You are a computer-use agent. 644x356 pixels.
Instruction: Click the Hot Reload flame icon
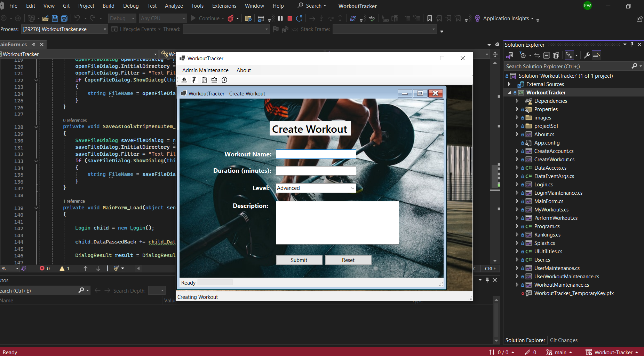231,18
